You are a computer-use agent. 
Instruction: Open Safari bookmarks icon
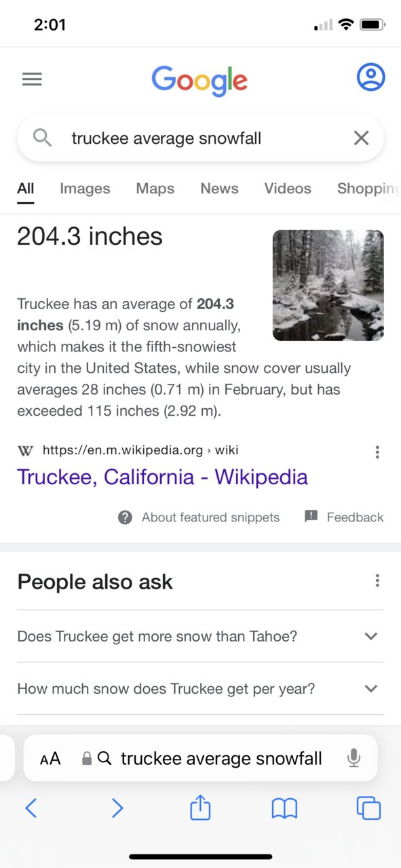(x=284, y=808)
